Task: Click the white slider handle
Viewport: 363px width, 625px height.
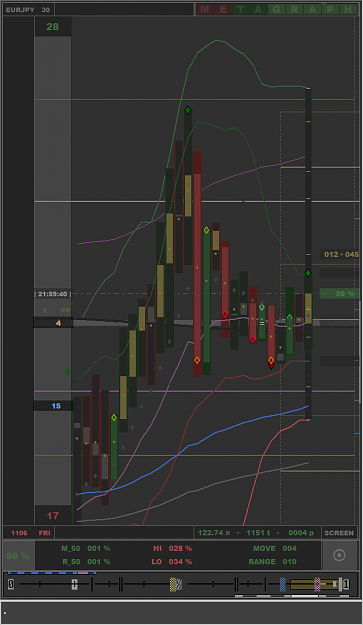Action: [x=75, y=584]
